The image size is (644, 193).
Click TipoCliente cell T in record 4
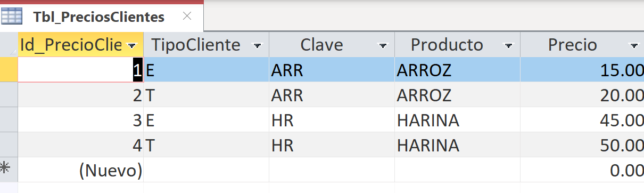[x=206, y=145]
